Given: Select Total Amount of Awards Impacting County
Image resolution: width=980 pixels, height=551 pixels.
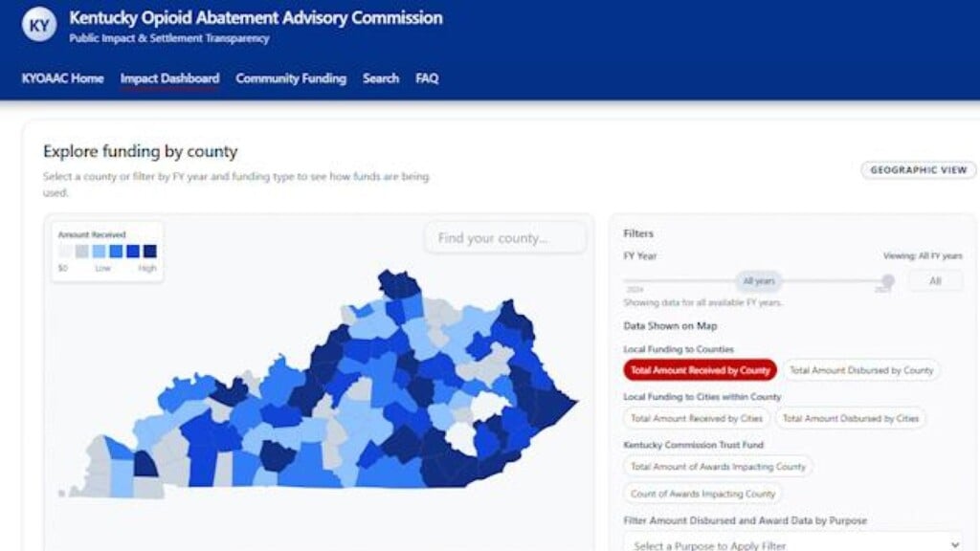Looking at the screenshot, I should point(718,467).
